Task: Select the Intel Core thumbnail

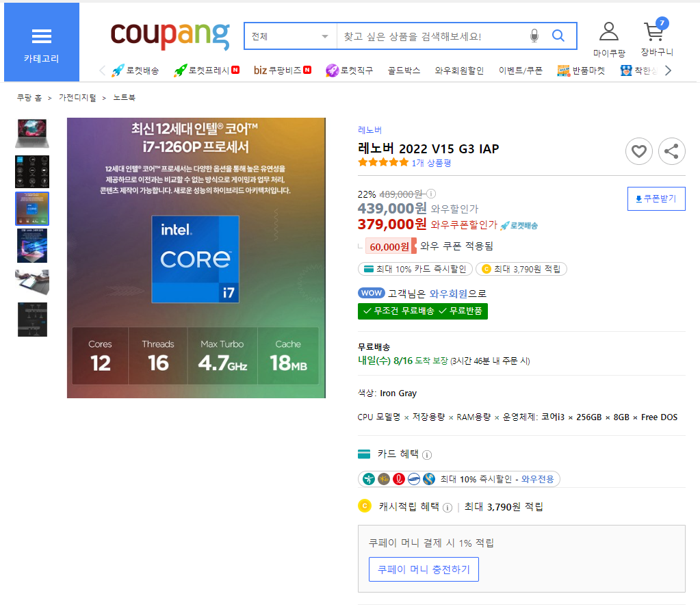Action: coord(32,209)
